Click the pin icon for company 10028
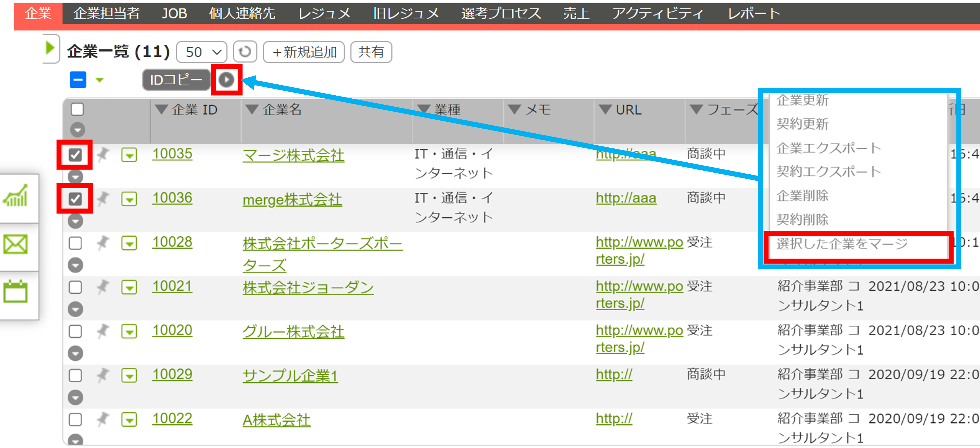 coord(102,243)
